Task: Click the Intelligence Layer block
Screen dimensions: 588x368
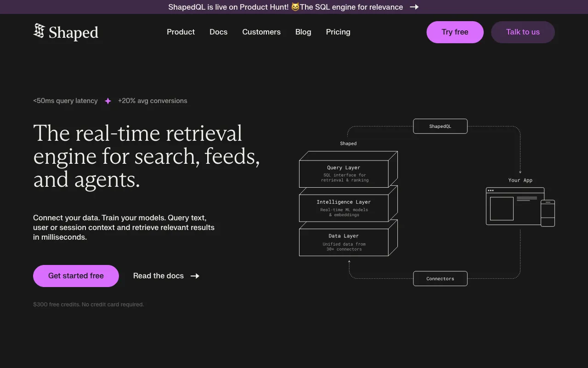Action: (348, 204)
